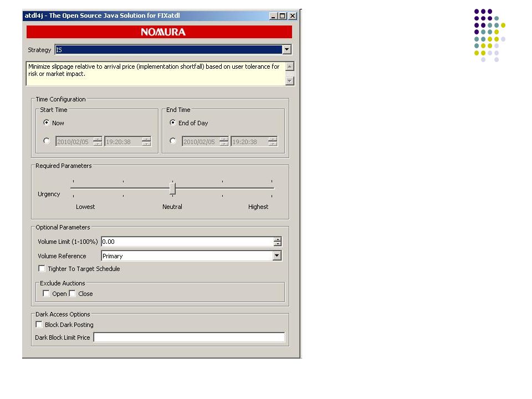This screenshot has height=399, width=532.
Task: Click the description box scroll up arrow
Action: (x=289, y=66)
